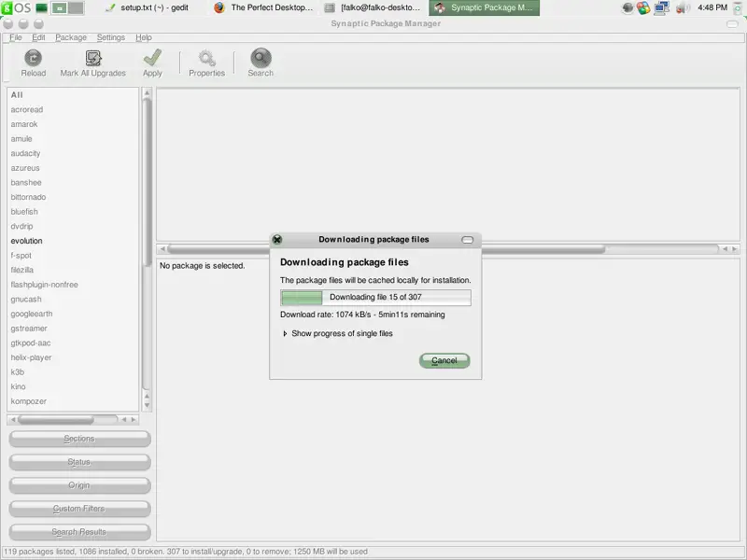The image size is (747, 560).
Task: Select amule in the filter list
Action: (73, 138)
